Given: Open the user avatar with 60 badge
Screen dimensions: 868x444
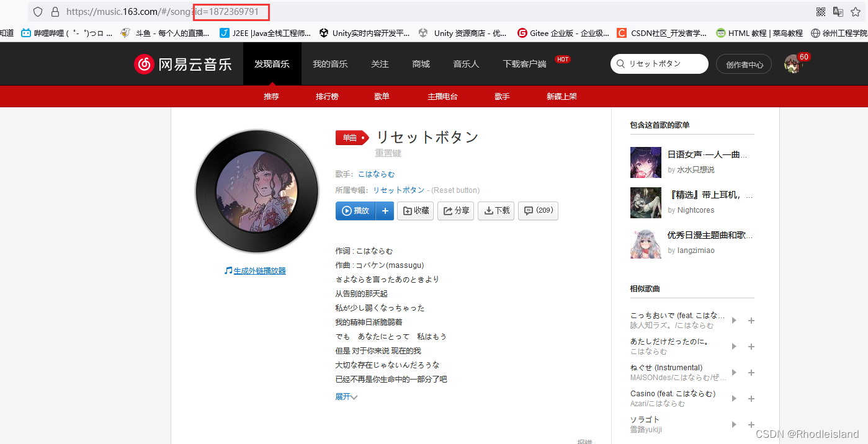Looking at the screenshot, I should tap(792, 63).
